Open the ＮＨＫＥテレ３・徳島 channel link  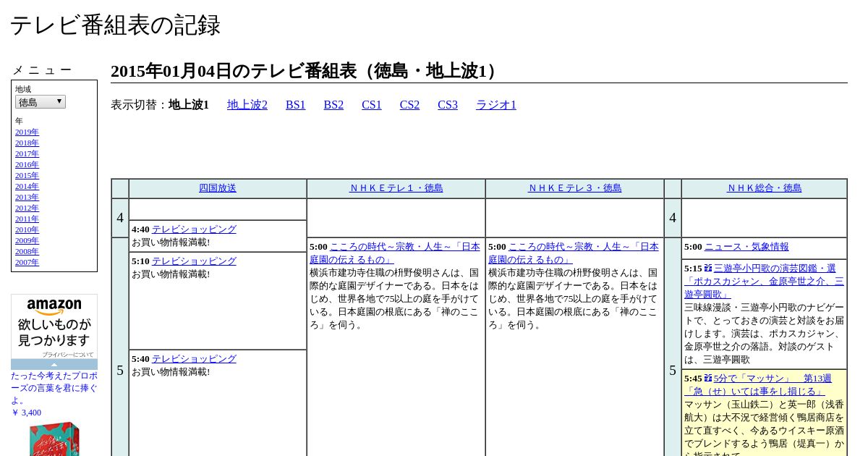pyautogui.click(x=575, y=188)
